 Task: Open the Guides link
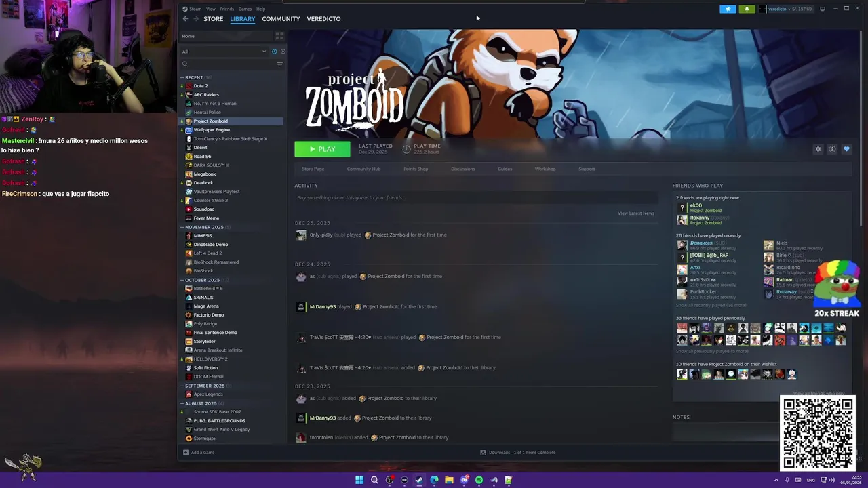[x=505, y=169]
